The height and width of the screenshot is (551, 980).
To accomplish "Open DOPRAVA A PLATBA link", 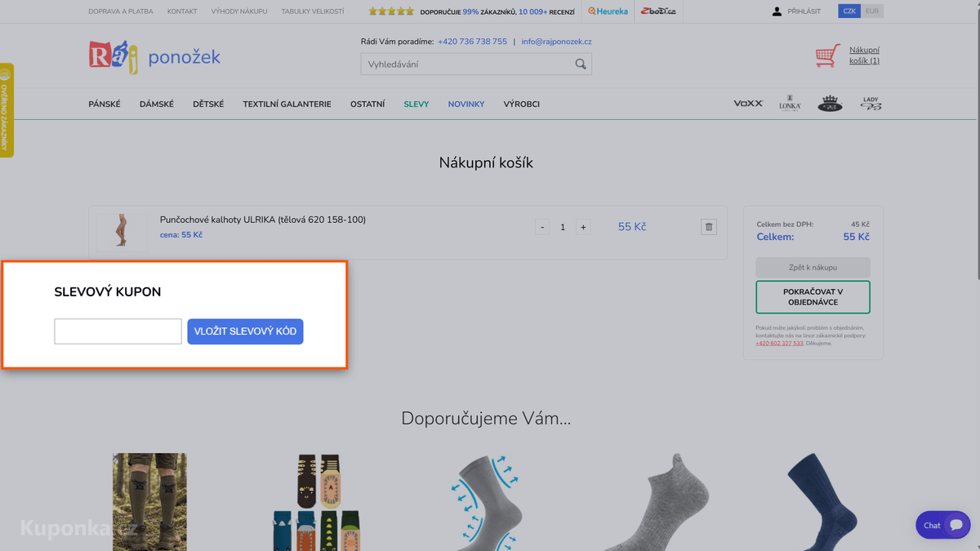I will point(121,11).
